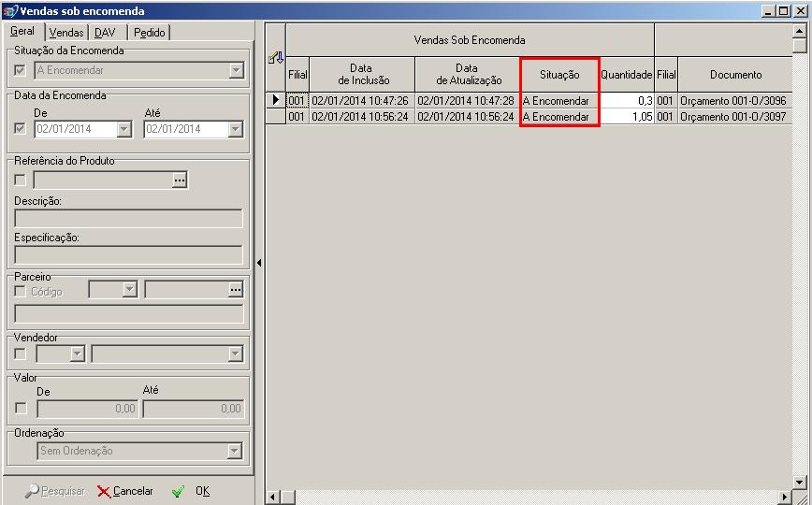Image resolution: width=812 pixels, height=505 pixels.
Task: Switch to the Vendas tab
Action: (66, 33)
